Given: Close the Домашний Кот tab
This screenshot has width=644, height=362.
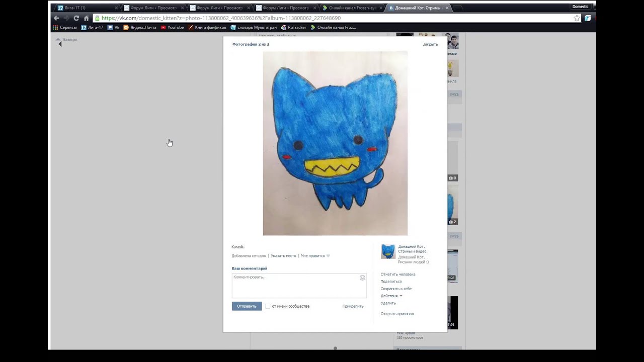Looking at the screenshot, I should [x=447, y=8].
